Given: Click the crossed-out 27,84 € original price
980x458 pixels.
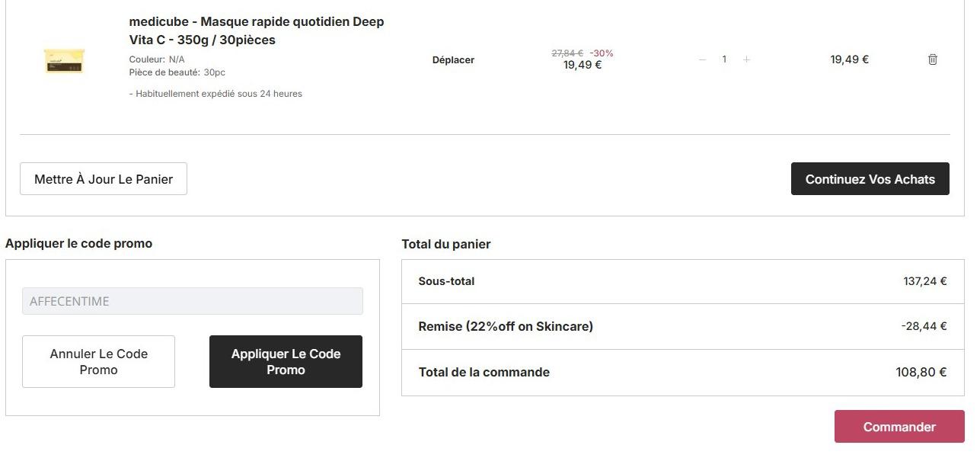Looking at the screenshot, I should point(567,53).
